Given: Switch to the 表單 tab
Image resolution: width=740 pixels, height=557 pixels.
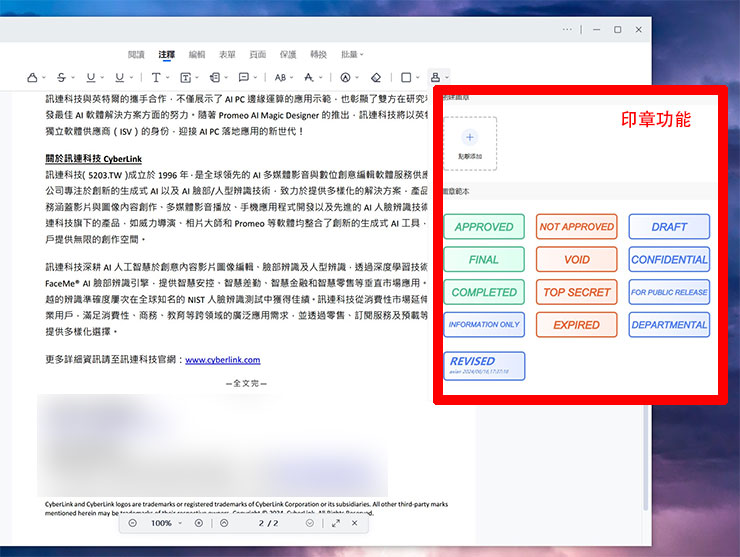Looking at the screenshot, I should 227,54.
